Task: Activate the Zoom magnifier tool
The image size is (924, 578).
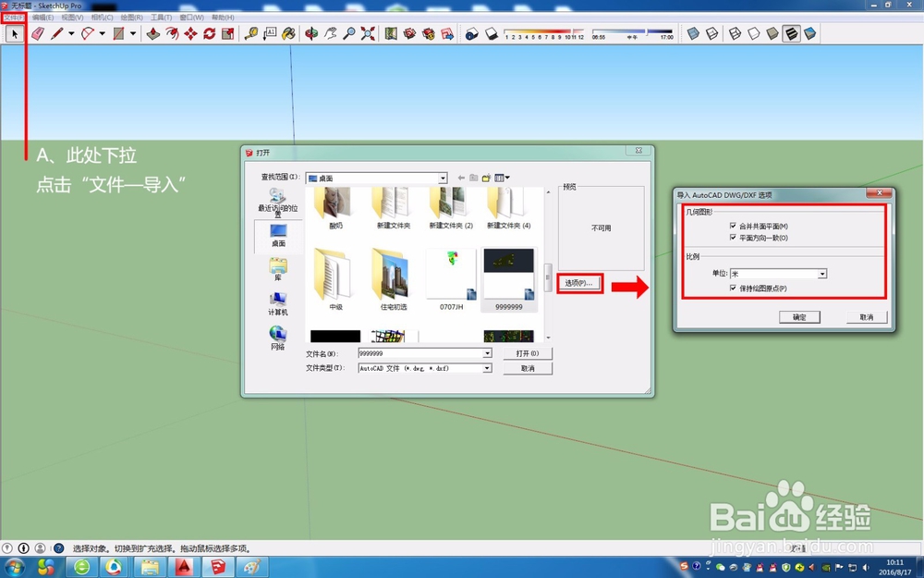Action: pyautogui.click(x=349, y=33)
